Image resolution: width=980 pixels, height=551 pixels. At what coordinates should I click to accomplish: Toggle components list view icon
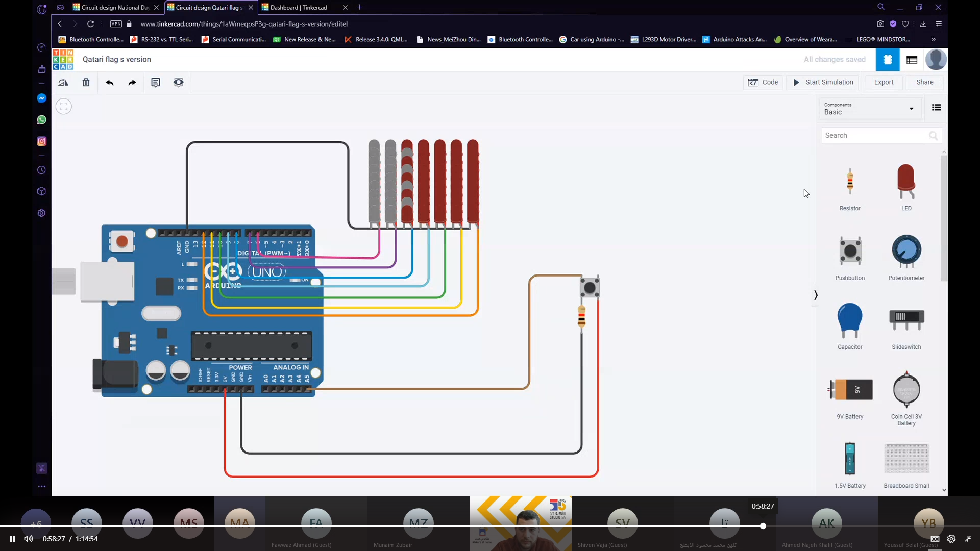tap(936, 108)
